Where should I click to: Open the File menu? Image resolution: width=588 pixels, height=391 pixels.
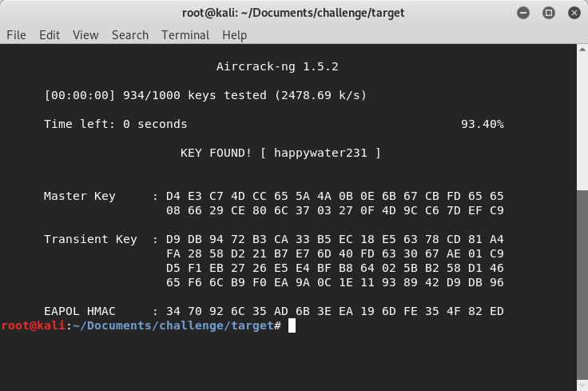(x=16, y=35)
